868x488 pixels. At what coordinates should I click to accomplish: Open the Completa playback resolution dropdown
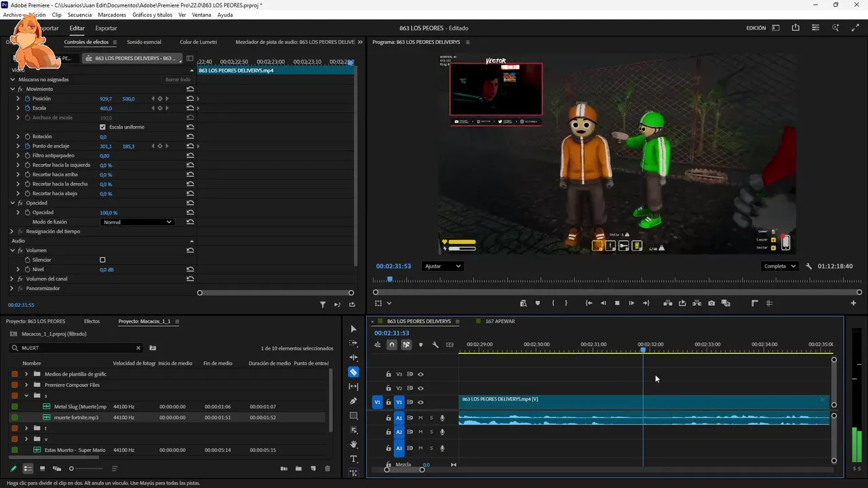click(779, 266)
